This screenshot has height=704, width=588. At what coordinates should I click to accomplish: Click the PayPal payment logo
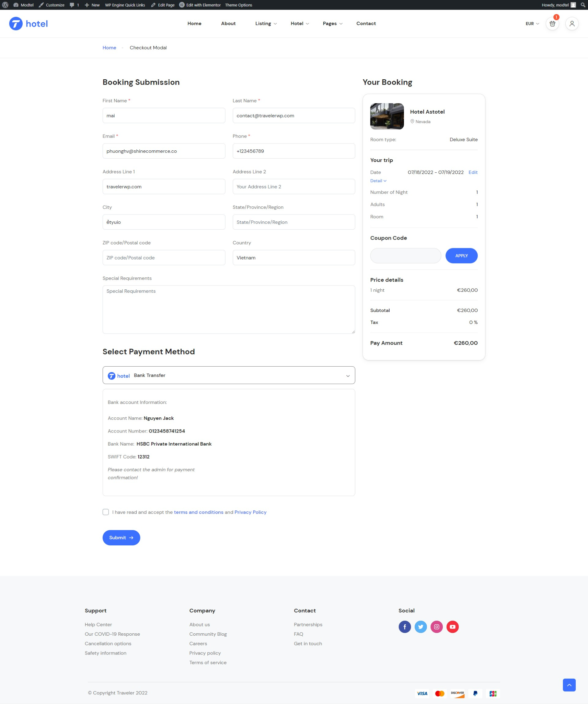(x=475, y=693)
